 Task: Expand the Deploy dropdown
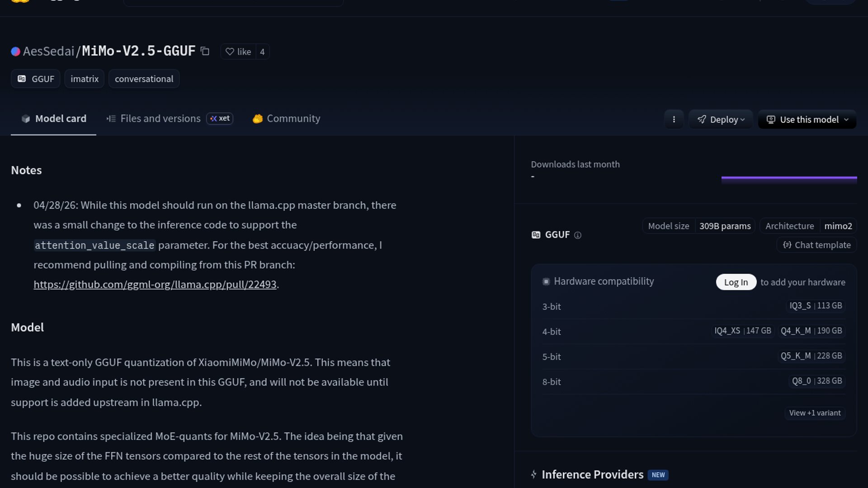pyautogui.click(x=721, y=119)
